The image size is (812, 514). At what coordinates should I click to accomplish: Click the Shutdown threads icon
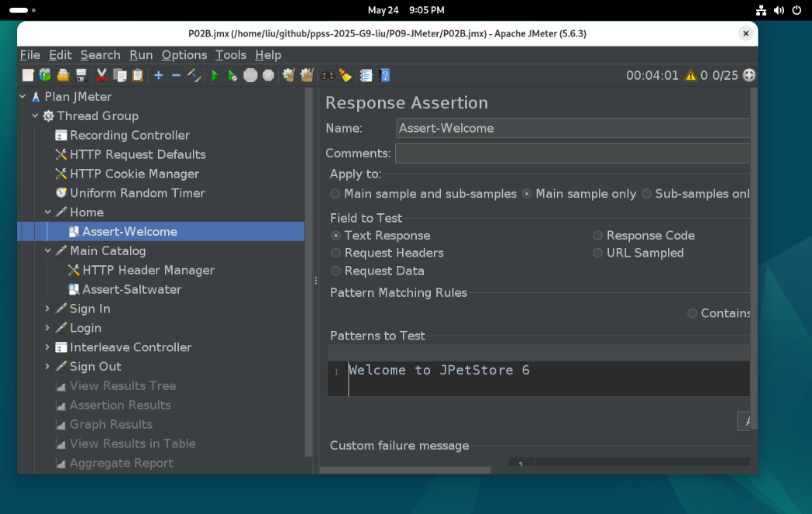(x=268, y=76)
